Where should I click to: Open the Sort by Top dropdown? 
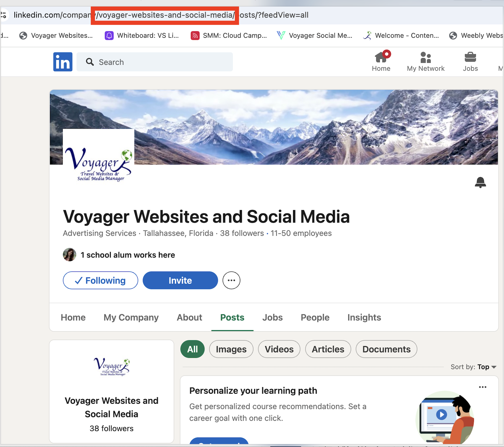(473, 367)
